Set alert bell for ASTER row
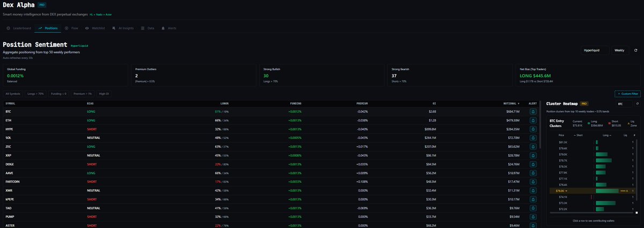Image resolution: width=644 pixels, height=228 pixels. pyautogui.click(x=533, y=225)
